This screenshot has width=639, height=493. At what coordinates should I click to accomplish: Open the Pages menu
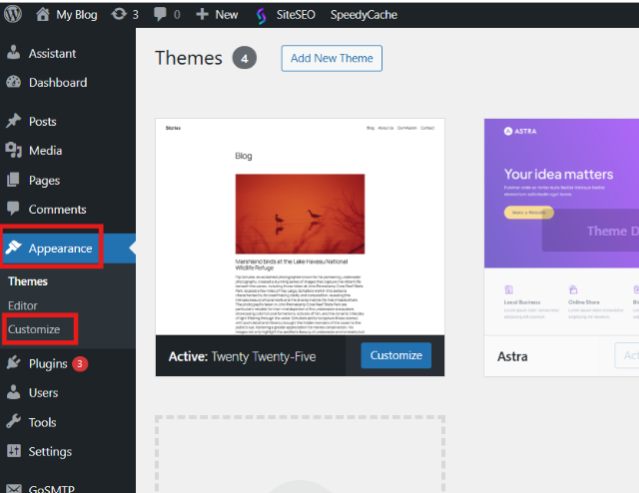pyautogui.click(x=44, y=180)
